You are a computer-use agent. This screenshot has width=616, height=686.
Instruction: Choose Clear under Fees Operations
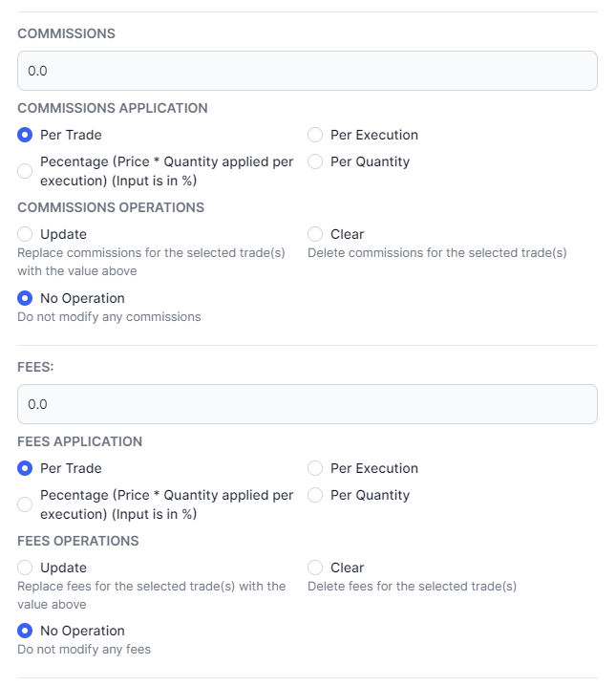[x=315, y=568]
